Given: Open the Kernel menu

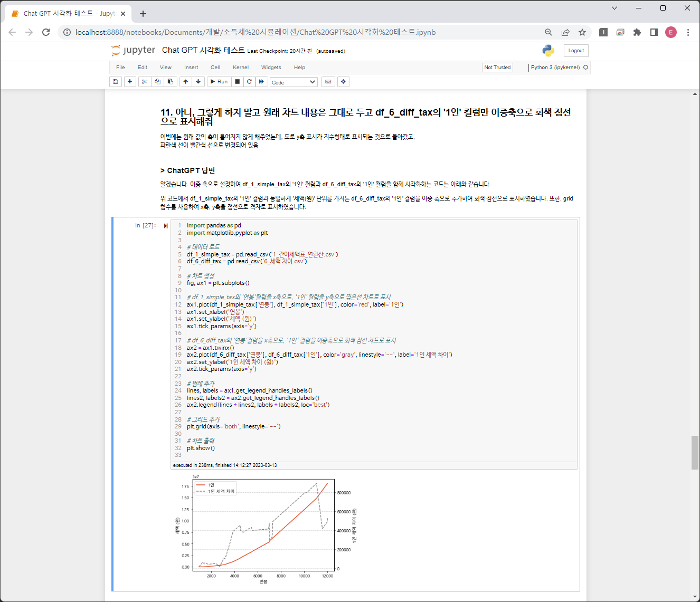Looking at the screenshot, I should pyautogui.click(x=241, y=68).
